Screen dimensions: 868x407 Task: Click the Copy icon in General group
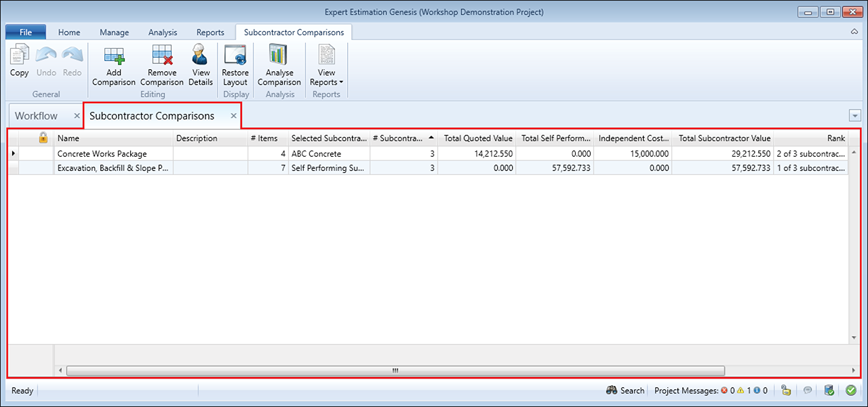[x=19, y=56]
